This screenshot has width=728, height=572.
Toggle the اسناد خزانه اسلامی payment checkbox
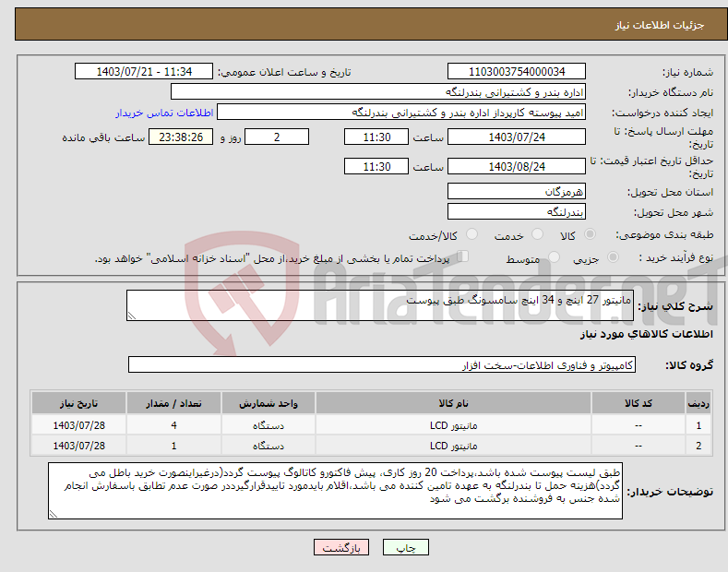(x=462, y=256)
